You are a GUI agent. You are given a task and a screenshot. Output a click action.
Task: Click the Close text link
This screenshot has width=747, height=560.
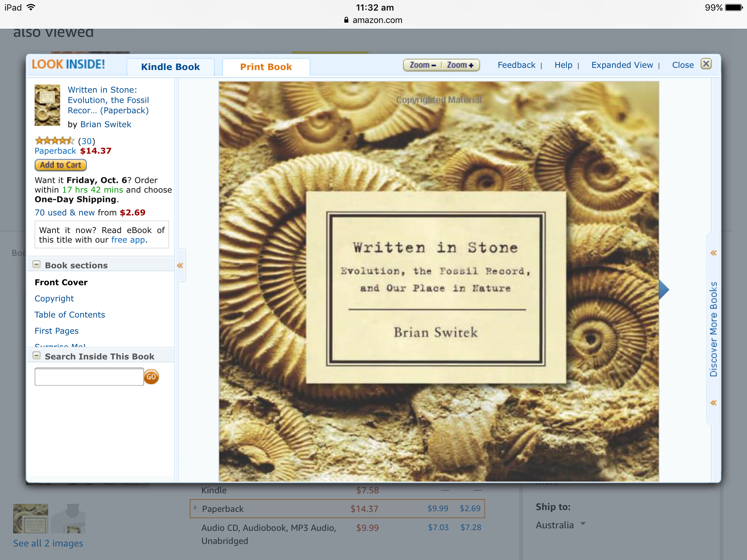[683, 65]
